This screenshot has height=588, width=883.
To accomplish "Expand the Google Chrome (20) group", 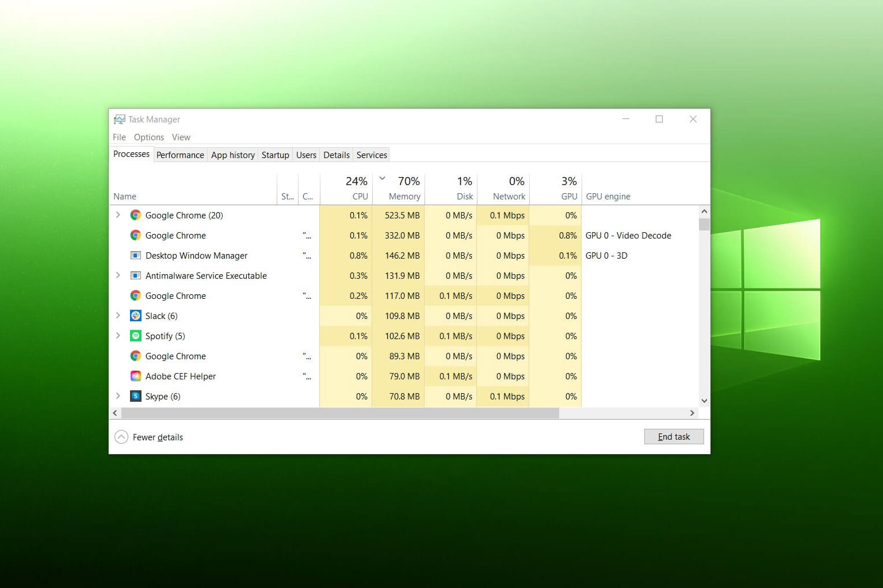I will (x=118, y=215).
